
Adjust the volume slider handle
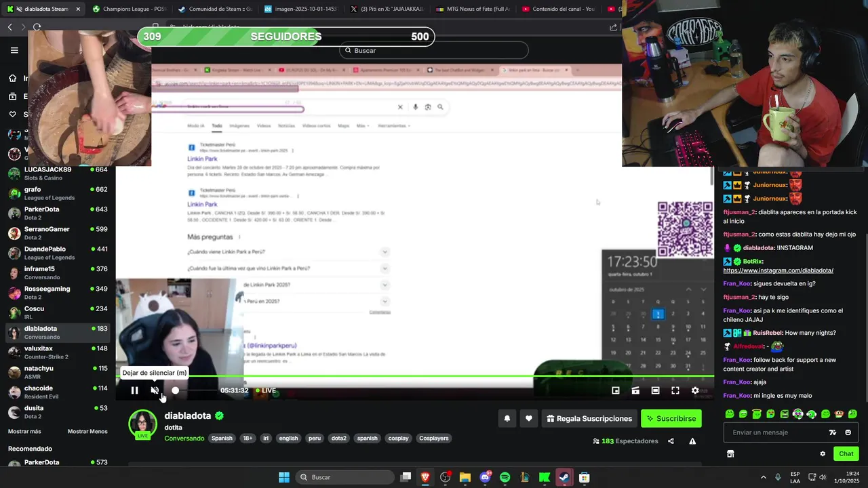coord(175,390)
